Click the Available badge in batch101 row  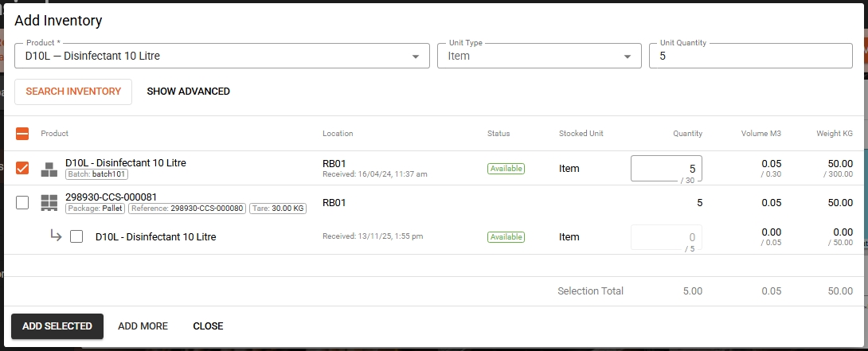[506, 168]
